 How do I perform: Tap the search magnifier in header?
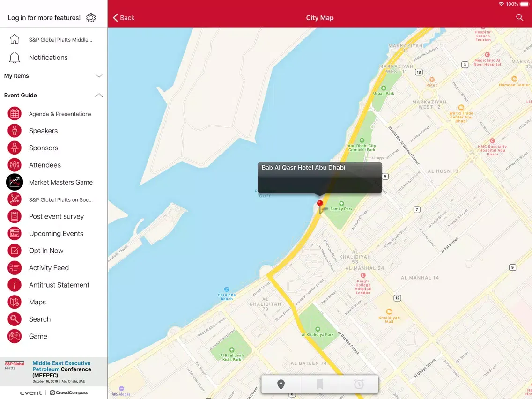coord(519,17)
